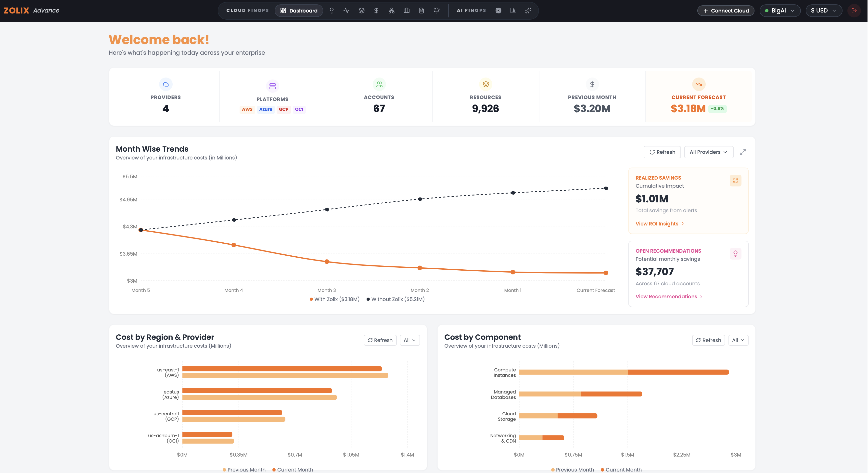Click the red logout icon
868x473 pixels.
coord(854,11)
